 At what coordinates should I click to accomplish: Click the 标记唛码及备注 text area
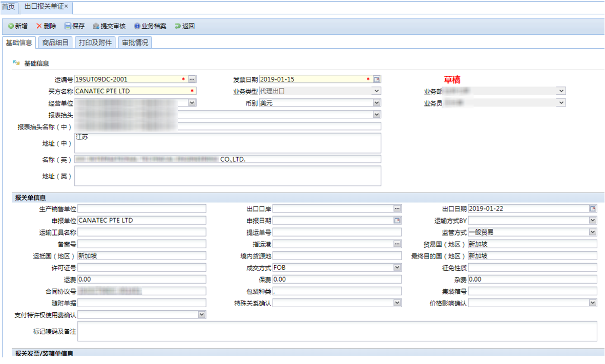coord(337,331)
